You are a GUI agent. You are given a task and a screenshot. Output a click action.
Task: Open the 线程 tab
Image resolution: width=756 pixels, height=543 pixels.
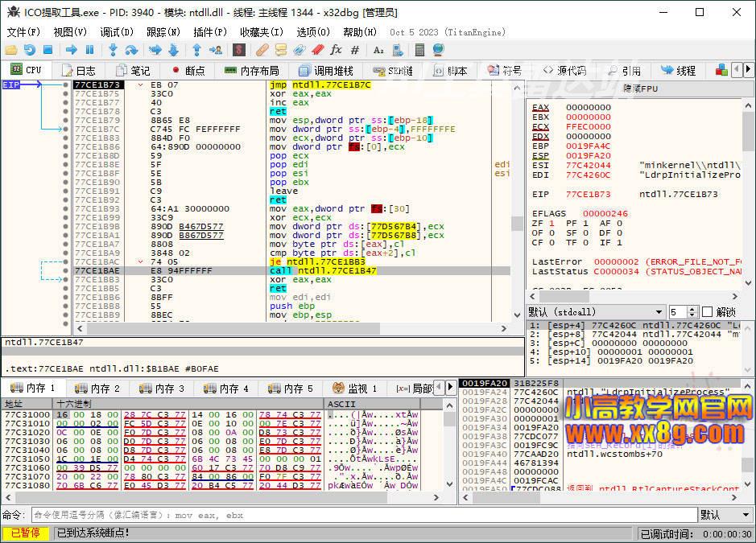point(679,71)
